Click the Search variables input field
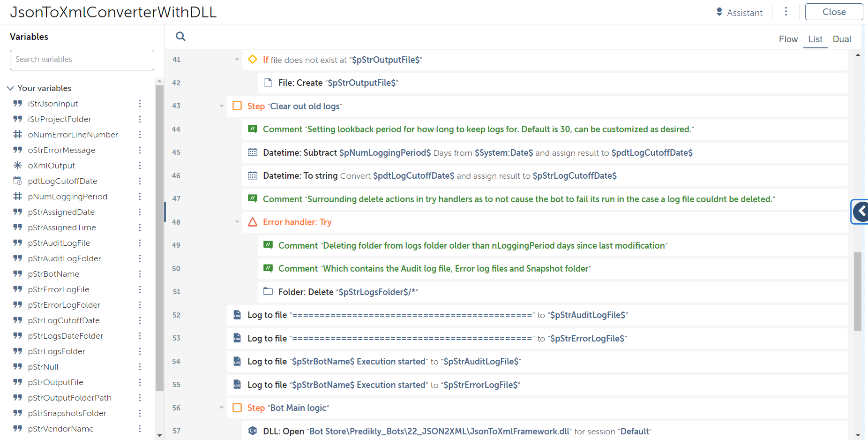Viewport: 868px width, 440px height. coord(82,60)
